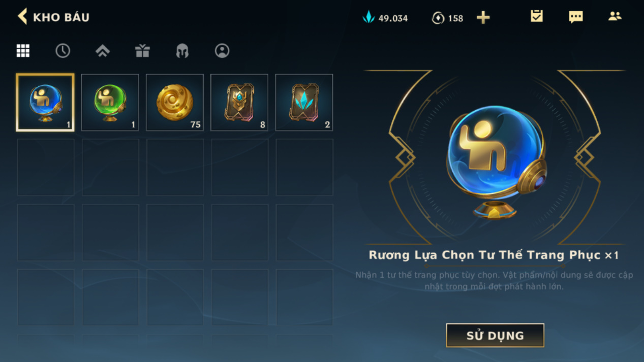Open the friends list icon
This screenshot has width=644, height=362.
coord(615,16)
